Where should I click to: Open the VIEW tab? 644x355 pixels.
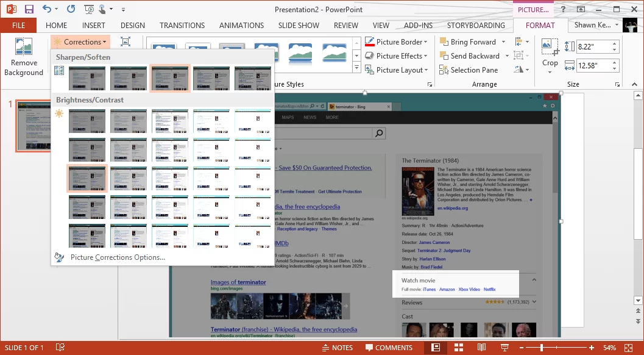click(x=381, y=25)
